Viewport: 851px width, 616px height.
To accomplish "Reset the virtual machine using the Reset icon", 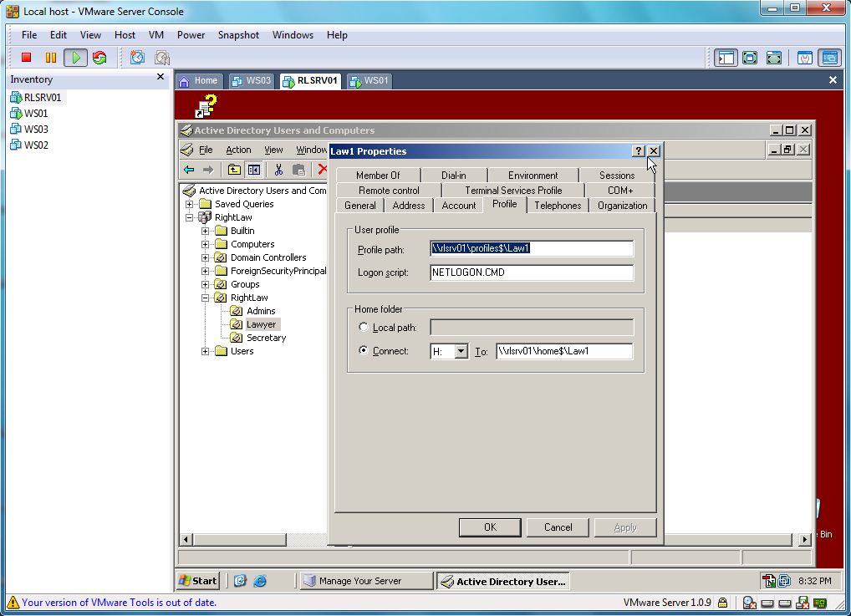I will [x=99, y=58].
